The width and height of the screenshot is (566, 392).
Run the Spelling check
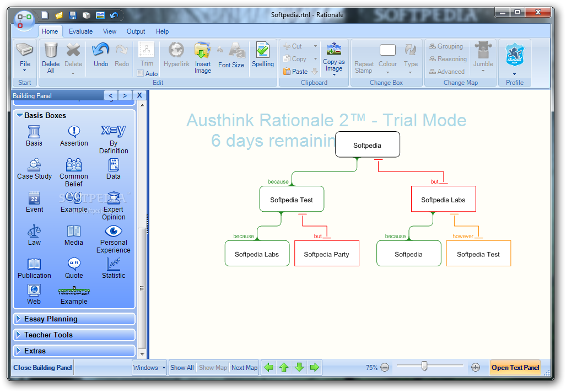[x=263, y=54]
